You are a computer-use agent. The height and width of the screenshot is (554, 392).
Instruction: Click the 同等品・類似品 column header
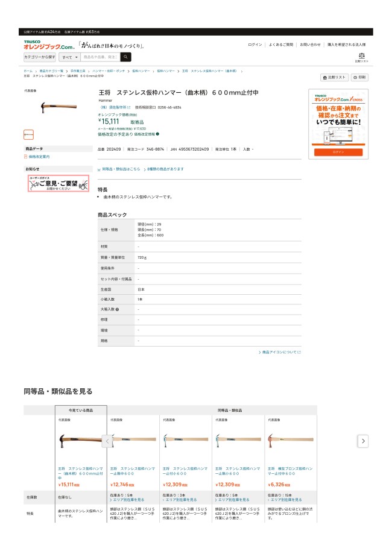[230, 410]
